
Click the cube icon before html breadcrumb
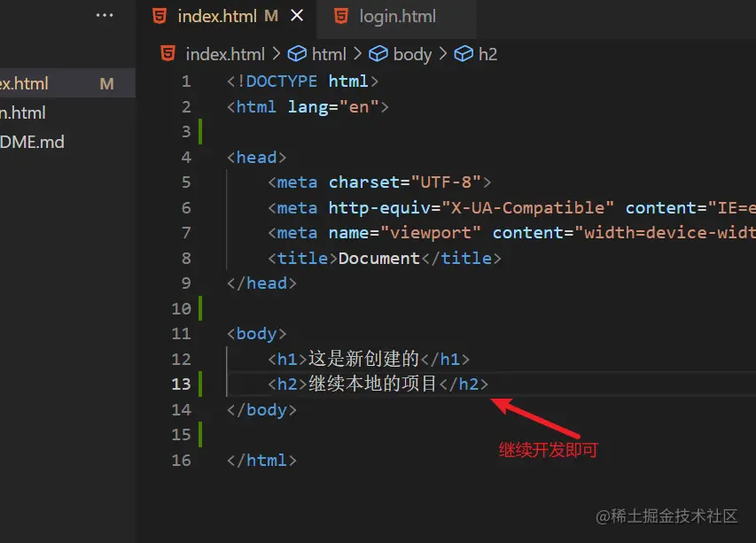click(297, 54)
